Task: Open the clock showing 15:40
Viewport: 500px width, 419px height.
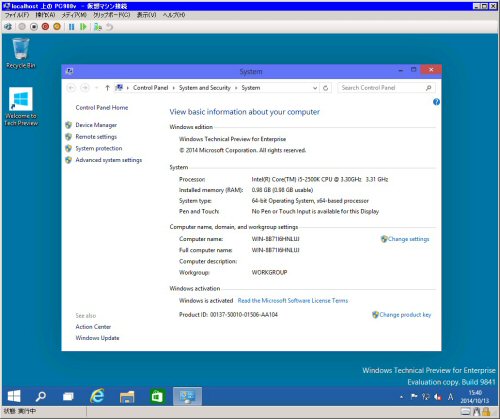Action: point(475,397)
